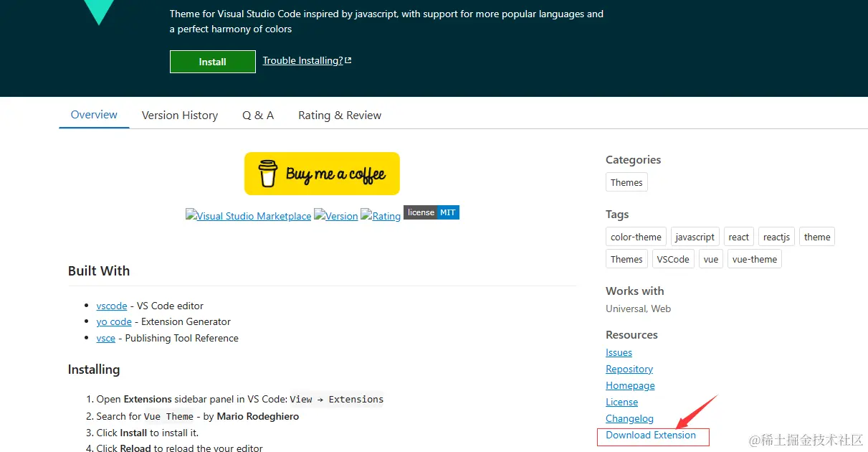Click the Built With heading
868x452 pixels.
(99, 270)
